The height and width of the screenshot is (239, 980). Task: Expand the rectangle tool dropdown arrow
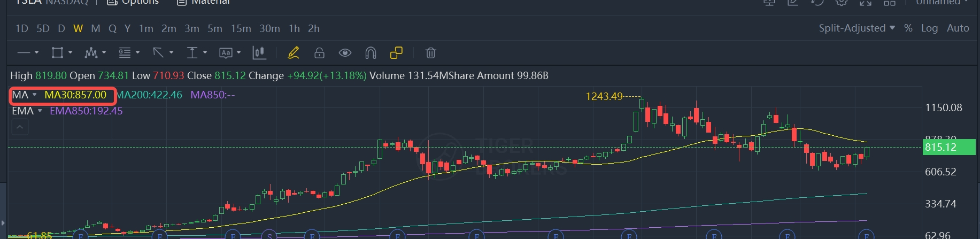tap(70, 52)
